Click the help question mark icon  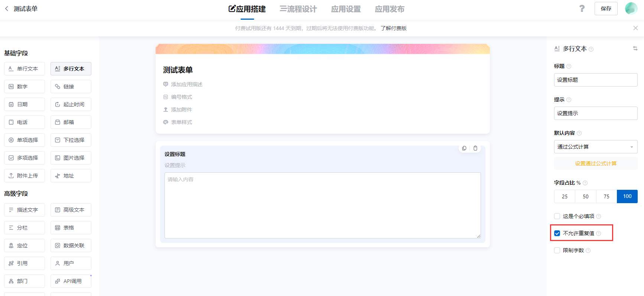tap(582, 9)
